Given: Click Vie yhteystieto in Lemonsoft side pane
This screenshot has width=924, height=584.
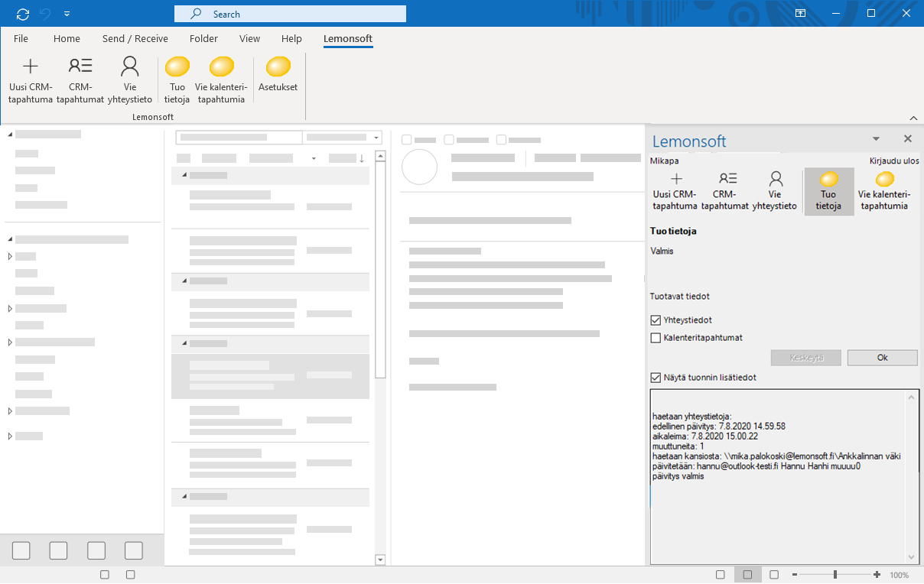Looking at the screenshot, I should click(x=775, y=192).
